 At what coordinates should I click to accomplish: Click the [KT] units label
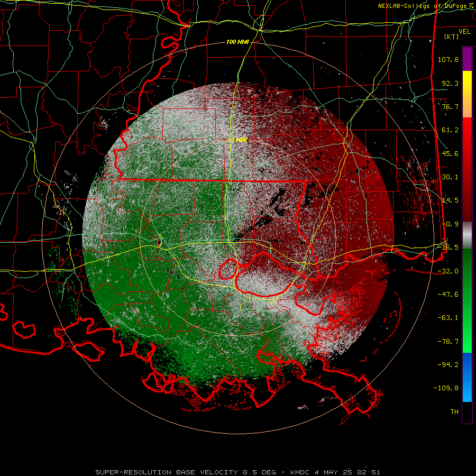point(452,36)
